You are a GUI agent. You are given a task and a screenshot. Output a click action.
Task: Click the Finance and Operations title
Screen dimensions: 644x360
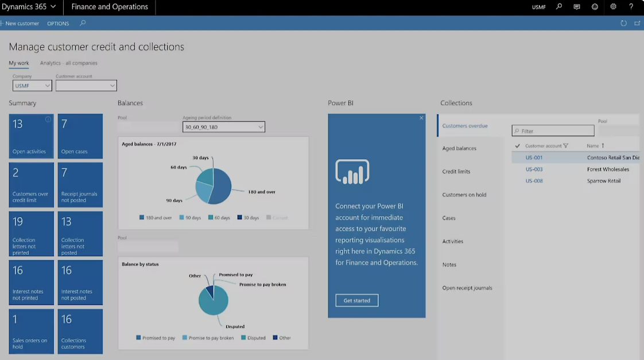coord(110,6)
